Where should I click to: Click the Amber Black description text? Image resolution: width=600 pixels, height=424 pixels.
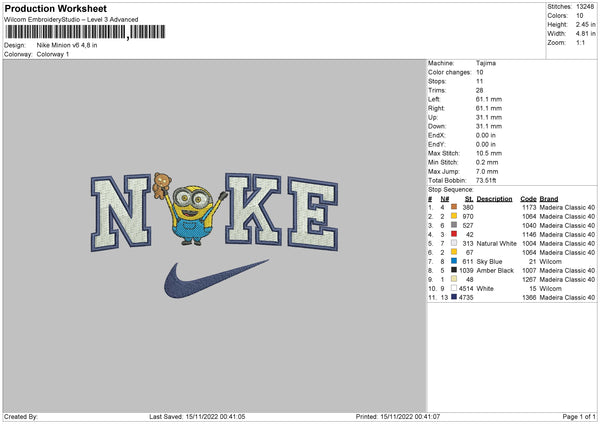click(495, 271)
